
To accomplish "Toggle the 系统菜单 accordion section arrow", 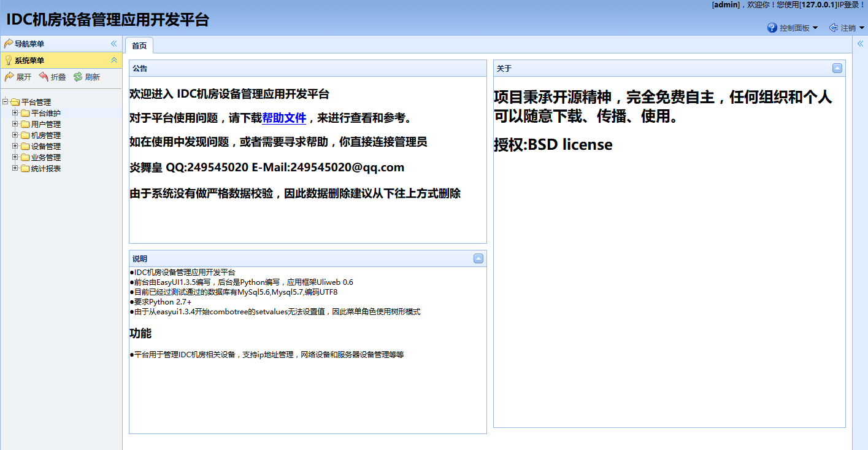I will [x=113, y=60].
